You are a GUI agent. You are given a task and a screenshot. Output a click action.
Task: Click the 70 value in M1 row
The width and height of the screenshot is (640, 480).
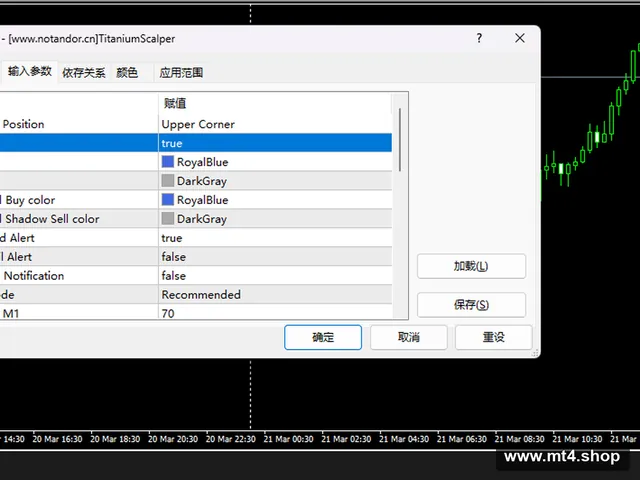coord(275,313)
